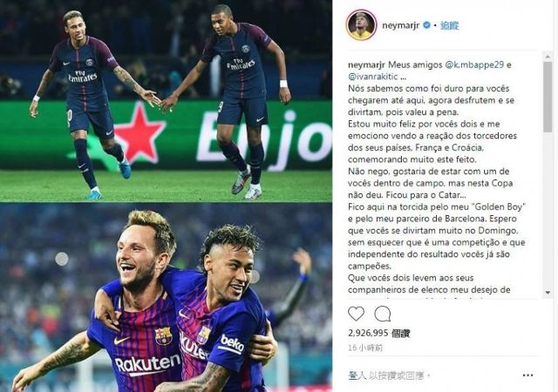Click the 登入 login link
558x392 pixels.
tap(357, 375)
